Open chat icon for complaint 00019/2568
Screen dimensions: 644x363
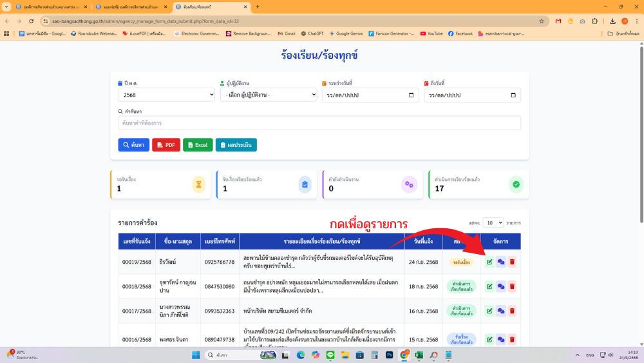pyautogui.click(x=501, y=262)
